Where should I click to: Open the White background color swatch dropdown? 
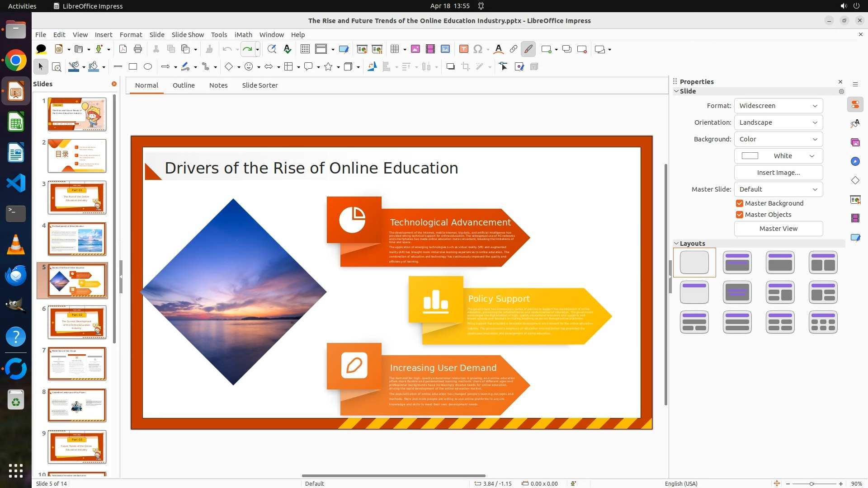778,156
